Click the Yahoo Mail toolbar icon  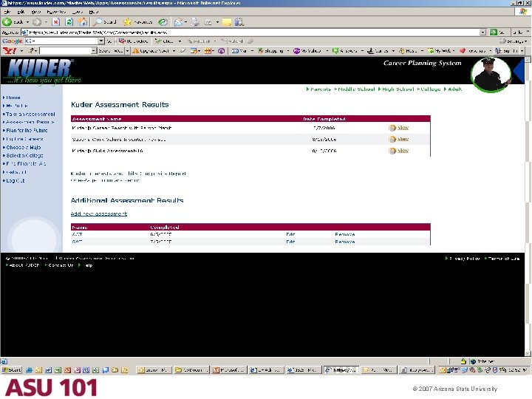point(235,51)
